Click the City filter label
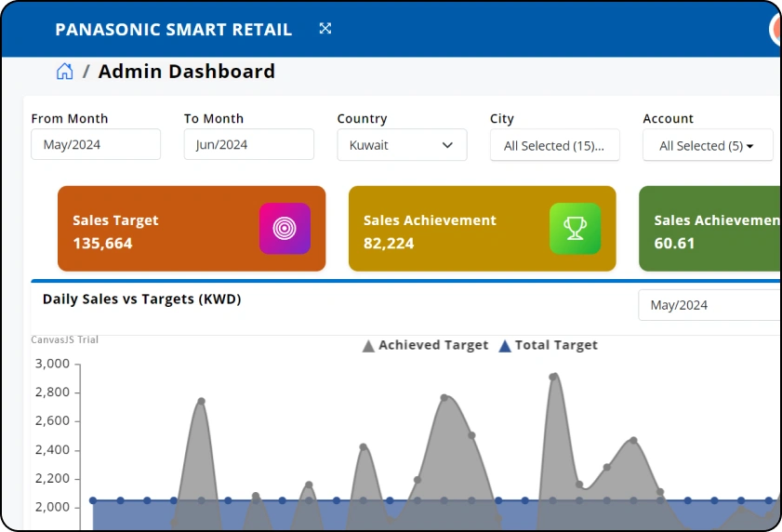This screenshot has height=532, width=782. pyautogui.click(x=502, y=119)
